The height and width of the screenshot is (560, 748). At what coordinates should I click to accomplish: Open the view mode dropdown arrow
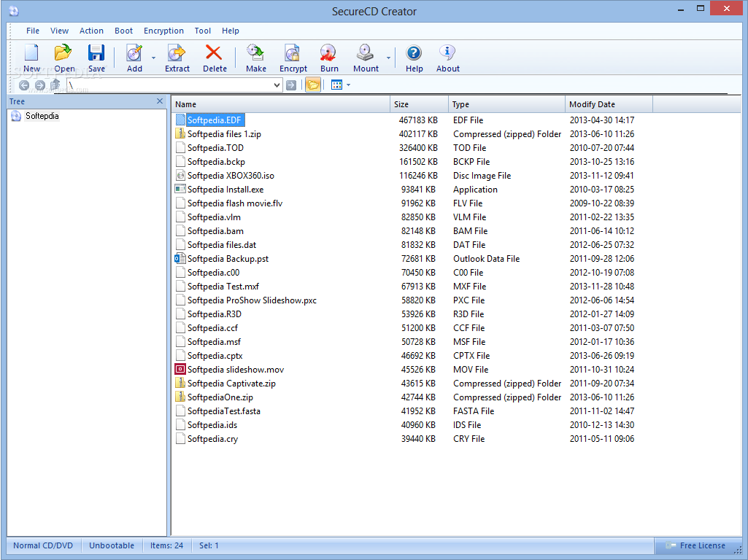[348, 85]
